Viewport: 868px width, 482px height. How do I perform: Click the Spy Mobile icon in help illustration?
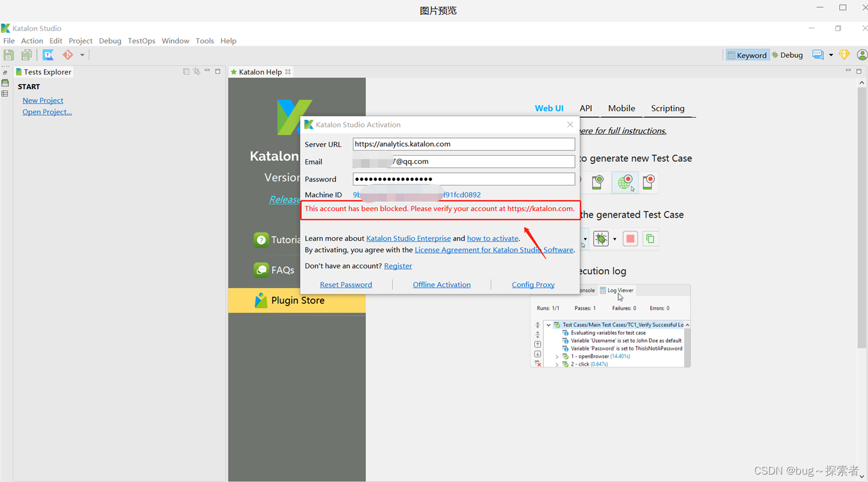(598, 182)
